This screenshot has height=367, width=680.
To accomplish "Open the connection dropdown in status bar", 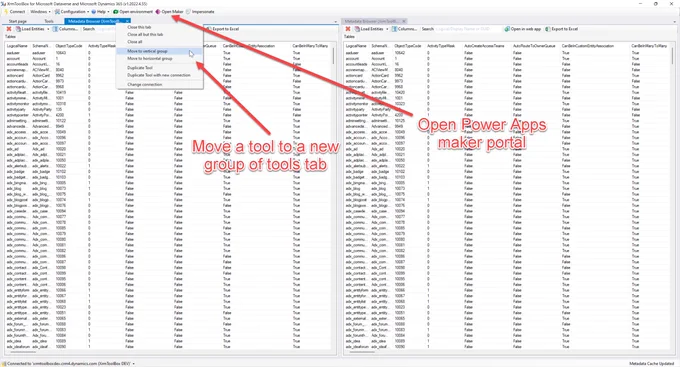I will click(x=134, y=364).
